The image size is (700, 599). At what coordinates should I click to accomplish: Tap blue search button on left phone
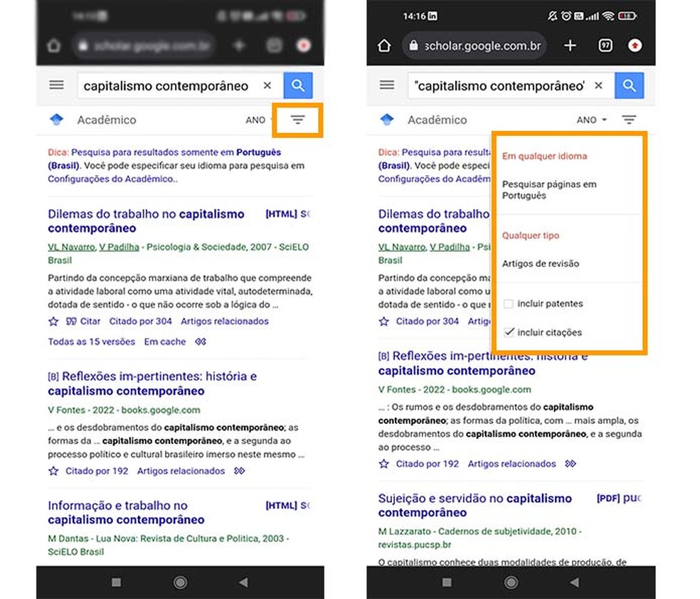click(298, 85)
